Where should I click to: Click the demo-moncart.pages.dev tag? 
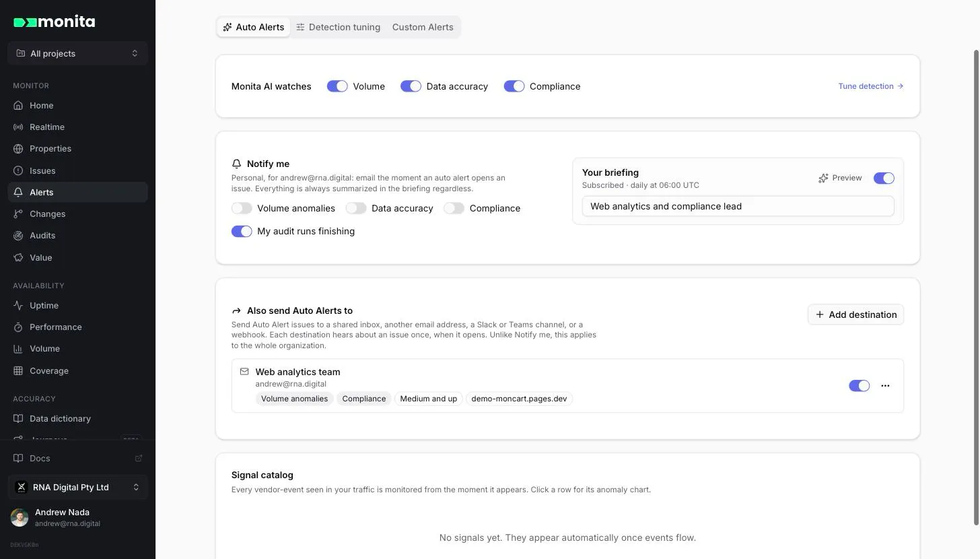tap(519, 399)
